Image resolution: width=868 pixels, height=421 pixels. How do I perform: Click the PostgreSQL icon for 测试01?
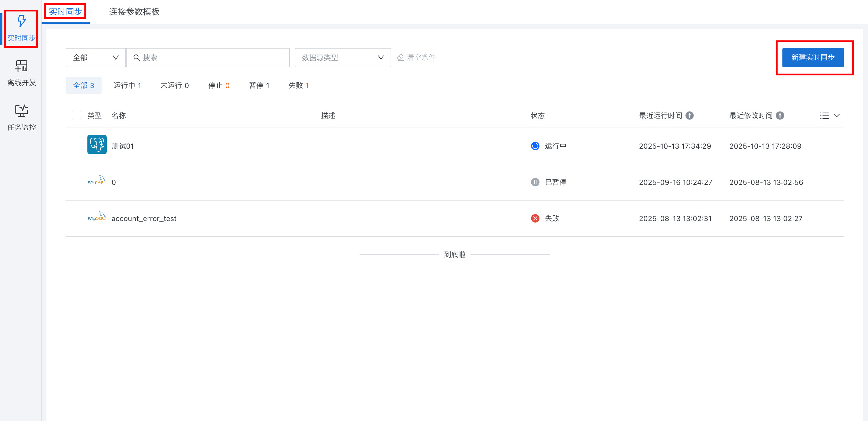[x=97, y=144]
